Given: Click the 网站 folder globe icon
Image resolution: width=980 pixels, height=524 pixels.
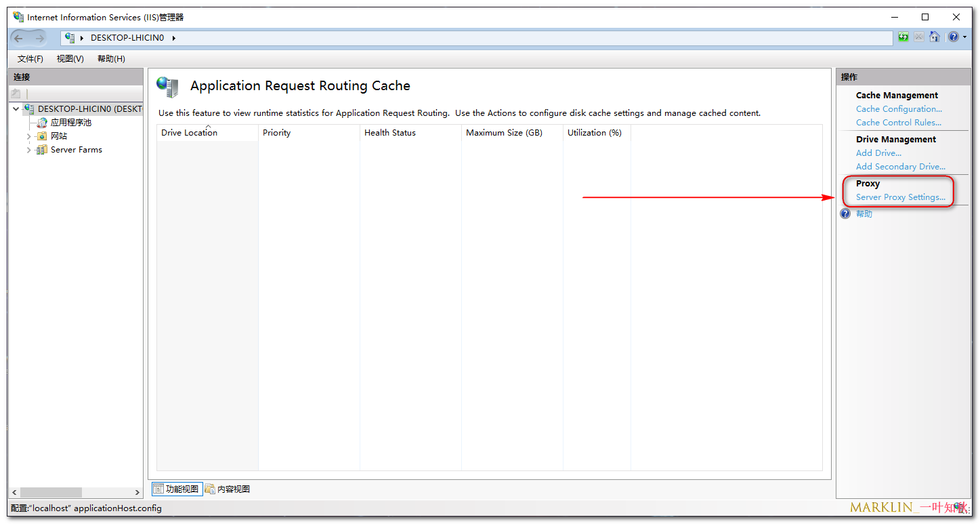Looking at the screenshot, I should tap(42, 136).
